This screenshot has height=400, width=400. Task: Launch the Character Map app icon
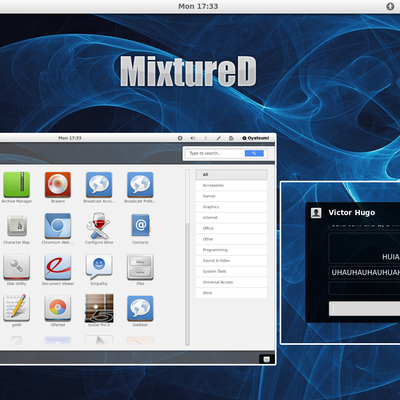(17, 226)
